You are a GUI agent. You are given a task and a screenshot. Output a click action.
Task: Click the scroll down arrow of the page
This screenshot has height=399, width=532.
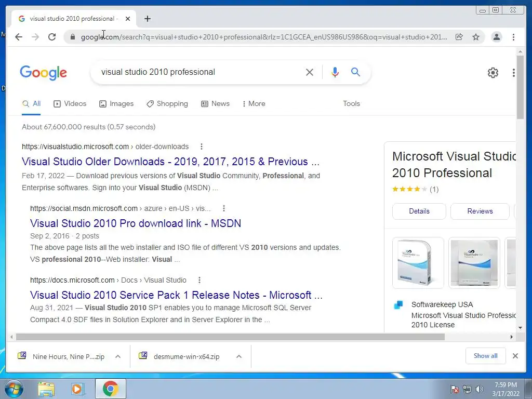click(520, 328)
